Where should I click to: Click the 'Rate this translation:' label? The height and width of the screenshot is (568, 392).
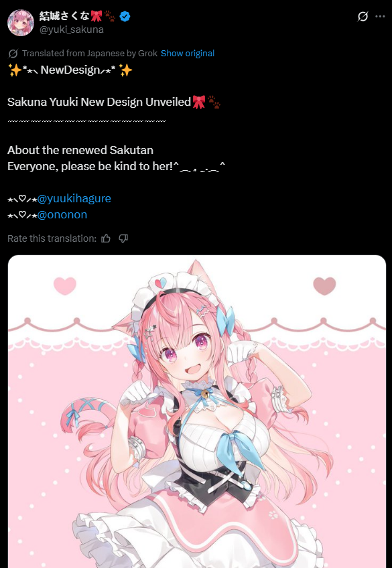(x=52, y=238)
